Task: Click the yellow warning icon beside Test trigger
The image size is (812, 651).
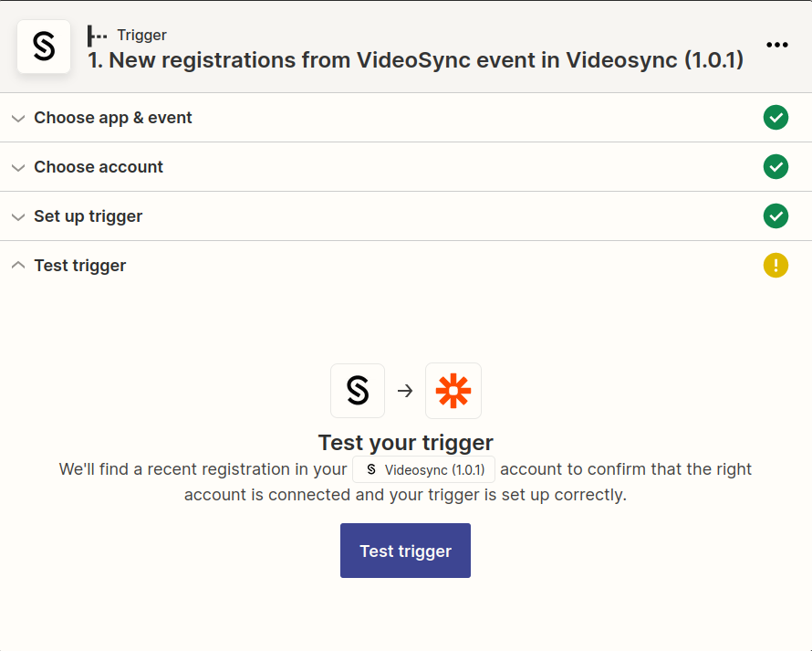Action: click(776, 265)
